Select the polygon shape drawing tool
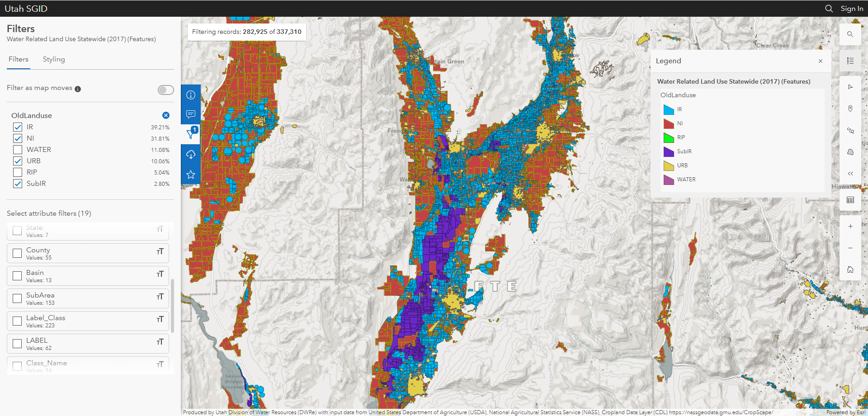This screenshot has width=868, height=416. pos(850,152)
